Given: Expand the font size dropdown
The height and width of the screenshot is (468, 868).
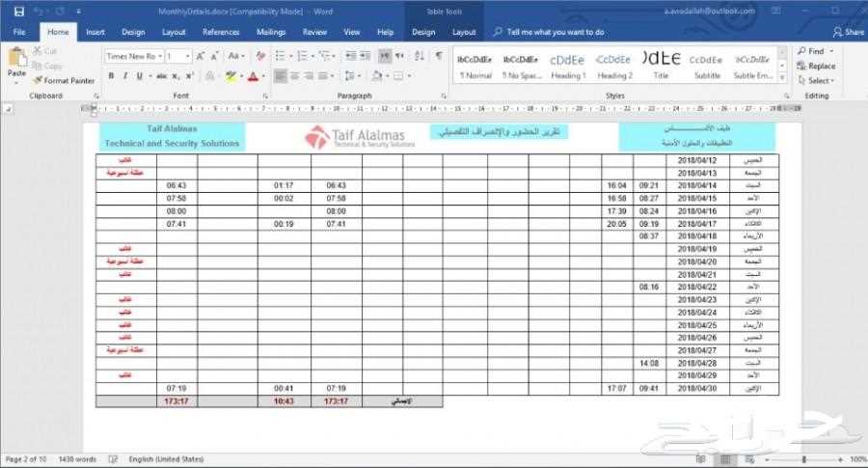Looking at the screenshot, I should [187, 56].
